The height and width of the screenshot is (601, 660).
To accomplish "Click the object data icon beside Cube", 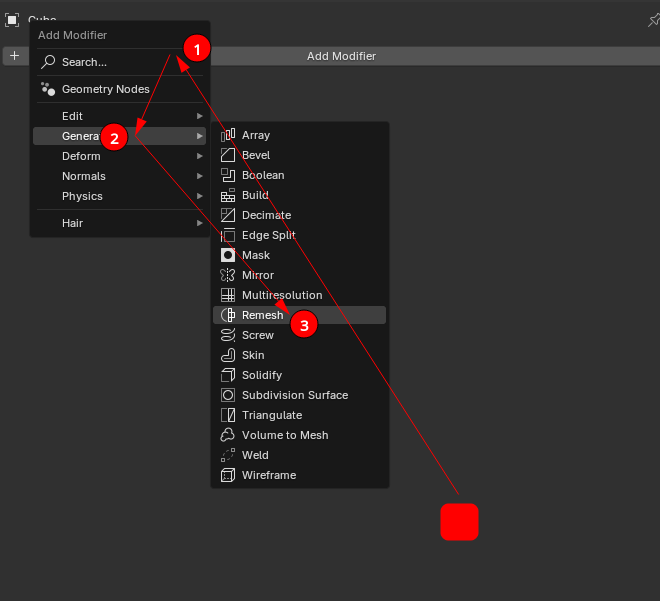I will tap(12, 20).
